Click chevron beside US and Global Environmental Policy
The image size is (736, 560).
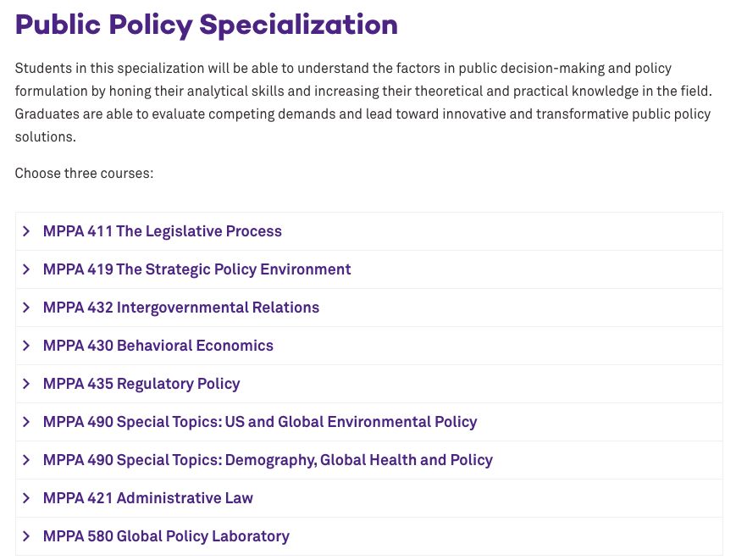[x=26, y=422]
